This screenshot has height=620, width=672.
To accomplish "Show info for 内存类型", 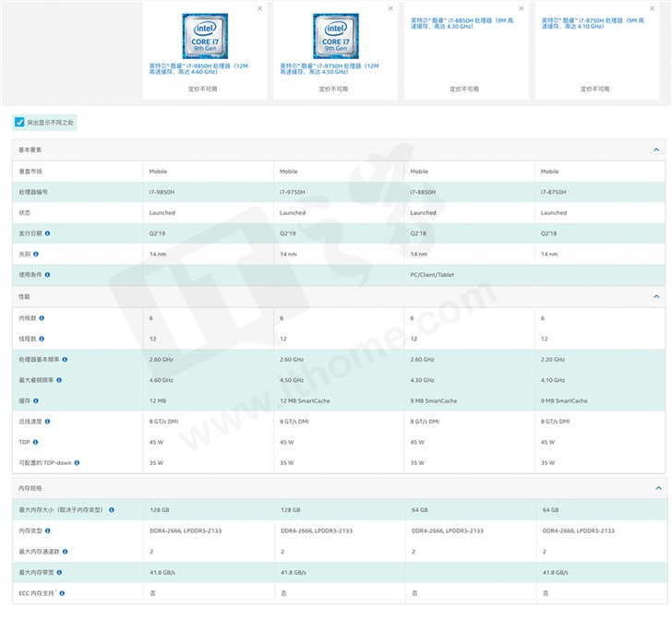I will (48, 531).
